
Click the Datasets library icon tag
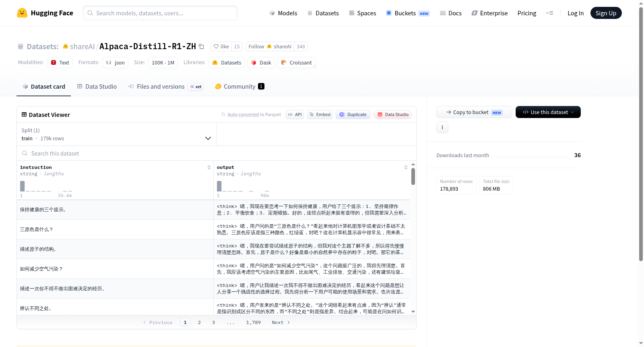point(227,62)
